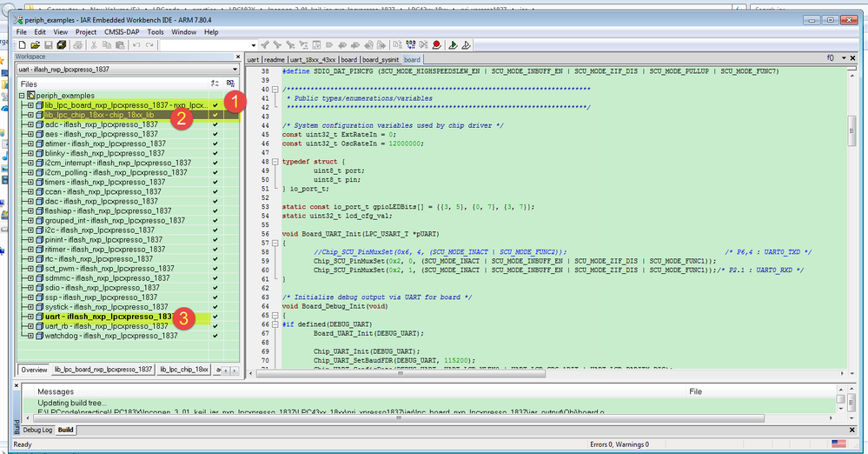Open the workspace configuration dropdown
868x454 pixels.
point(235,70)
